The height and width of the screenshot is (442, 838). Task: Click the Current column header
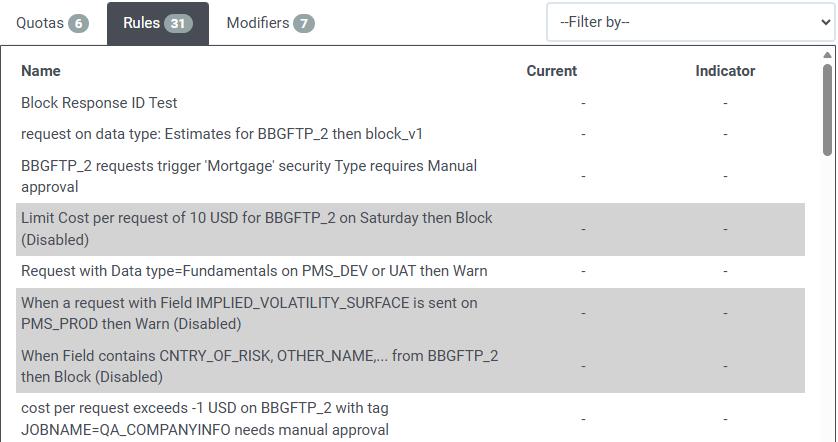click(551, 71)
